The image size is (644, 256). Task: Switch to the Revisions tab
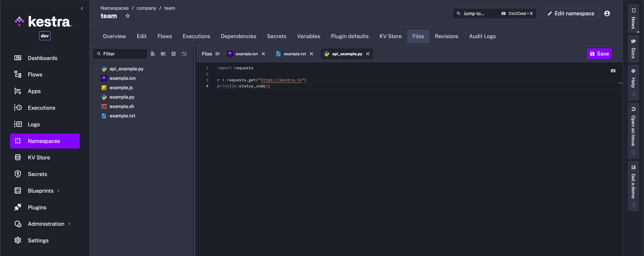(x=446, y=36)
